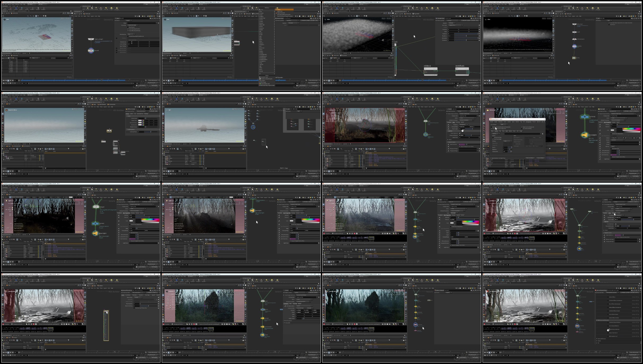Toggle Use Texture Filtering in Display Options

click(522, 129)
